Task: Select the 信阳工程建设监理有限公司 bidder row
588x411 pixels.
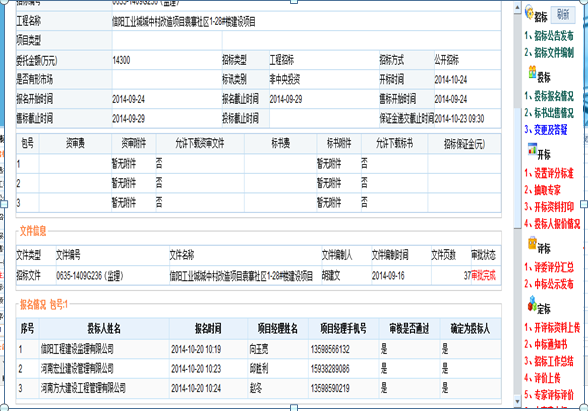Action: (x=259, y=350)
